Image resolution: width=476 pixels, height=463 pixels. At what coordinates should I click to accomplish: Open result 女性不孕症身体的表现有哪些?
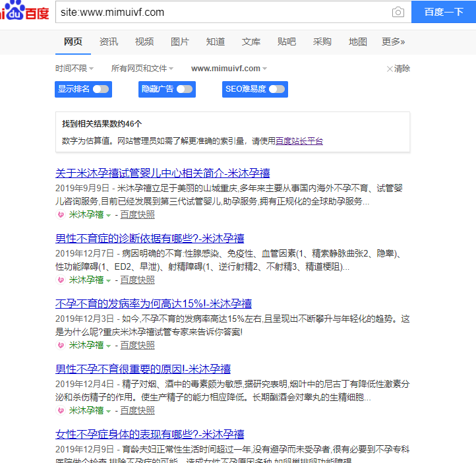point(150,434)
